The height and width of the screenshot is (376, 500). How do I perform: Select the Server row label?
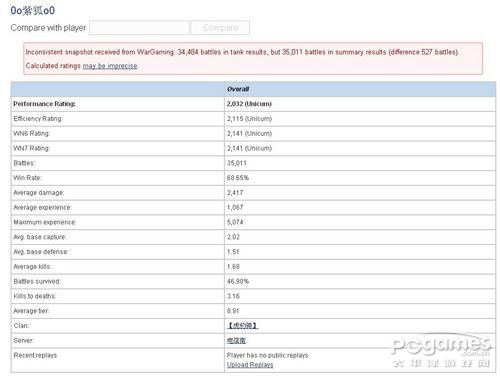pos(24,341)
